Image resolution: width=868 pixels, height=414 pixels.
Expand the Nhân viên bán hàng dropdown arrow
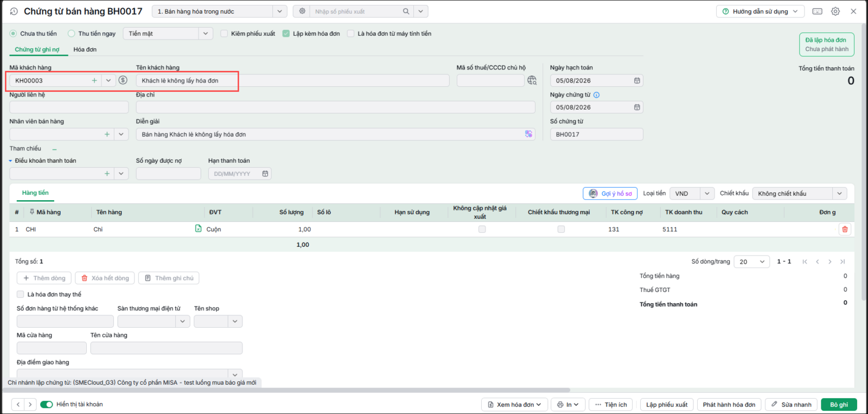(x=122, y=135)
